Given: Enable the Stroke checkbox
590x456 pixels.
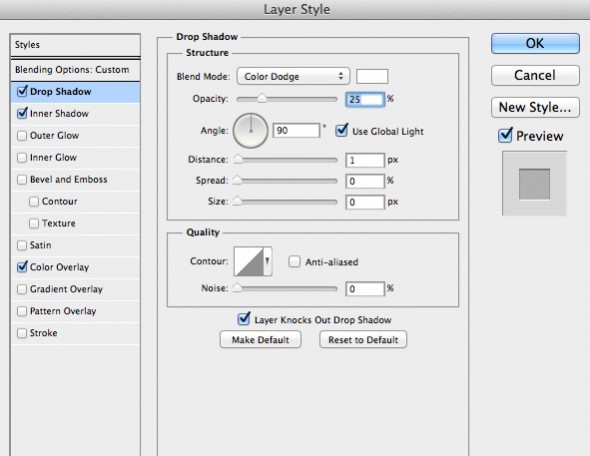Looking at the screenshot, I should pyautogui.click(x=22, y=333).
